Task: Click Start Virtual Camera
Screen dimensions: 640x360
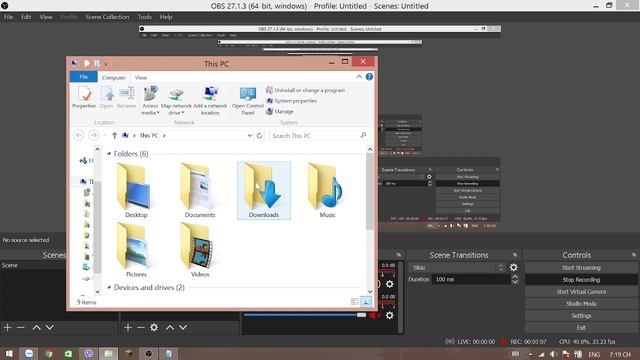Action: click(581, 292)
